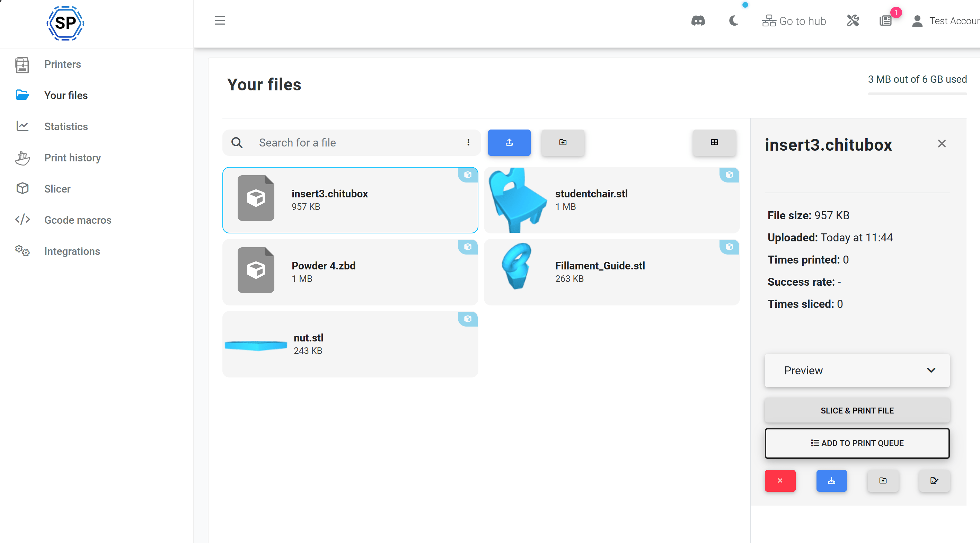Toggle dark mode moon icon
This screenshot has height=543, width=980.
point(733,20)
